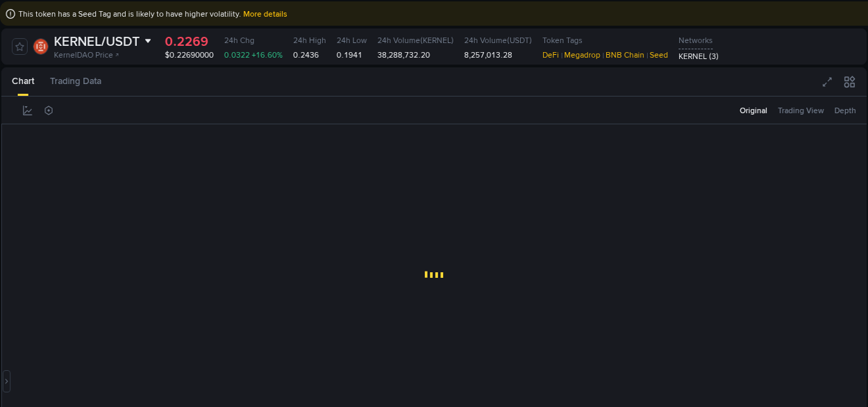Select the Chart tab

click(x=23, y=81)
